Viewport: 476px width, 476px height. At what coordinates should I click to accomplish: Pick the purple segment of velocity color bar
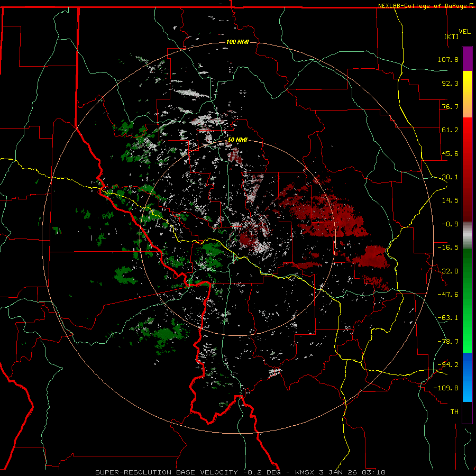tap(467, 59)
